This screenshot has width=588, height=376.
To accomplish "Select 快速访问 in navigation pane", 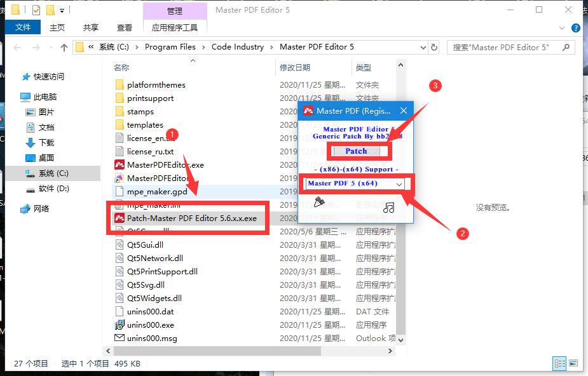I will [x=48, y=77].
